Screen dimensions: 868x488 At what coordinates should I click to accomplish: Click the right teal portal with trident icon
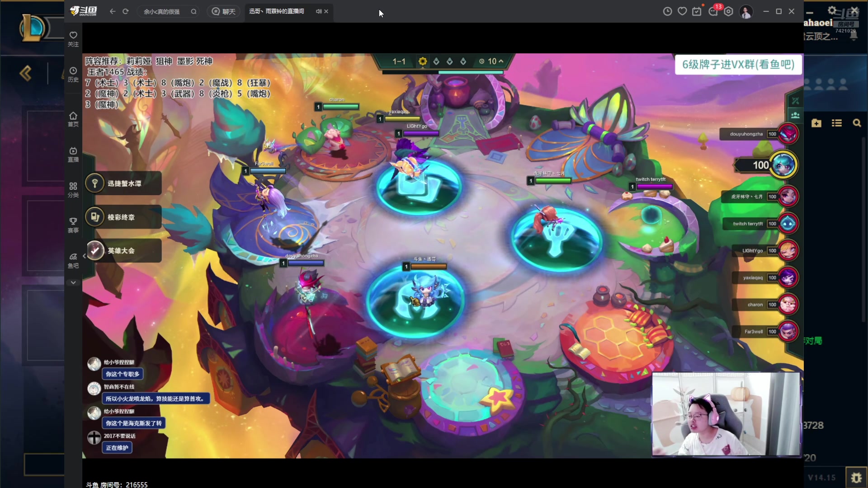click(x=557, y=239)
